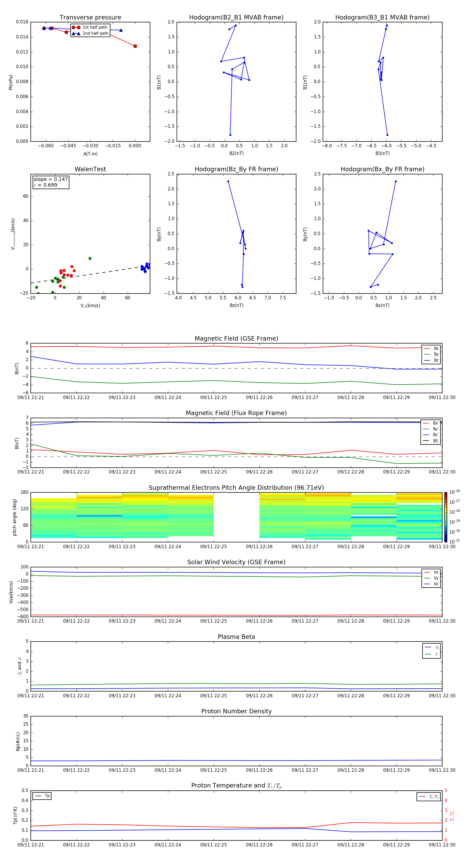Click the "Proton Temperature and Te/Tp" title
The image size is (473, 868).
point(236,785)
